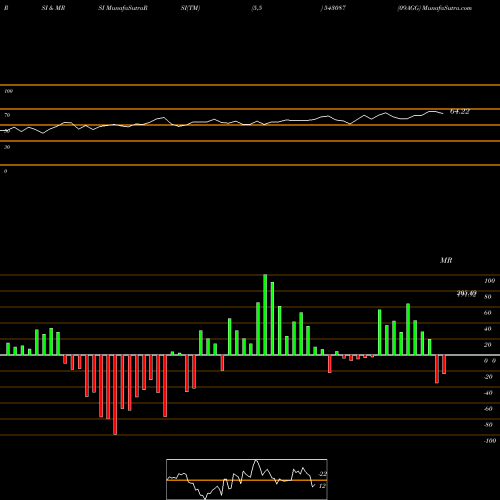Click the -100 label on the MR axis

click(x=490, y=441)
